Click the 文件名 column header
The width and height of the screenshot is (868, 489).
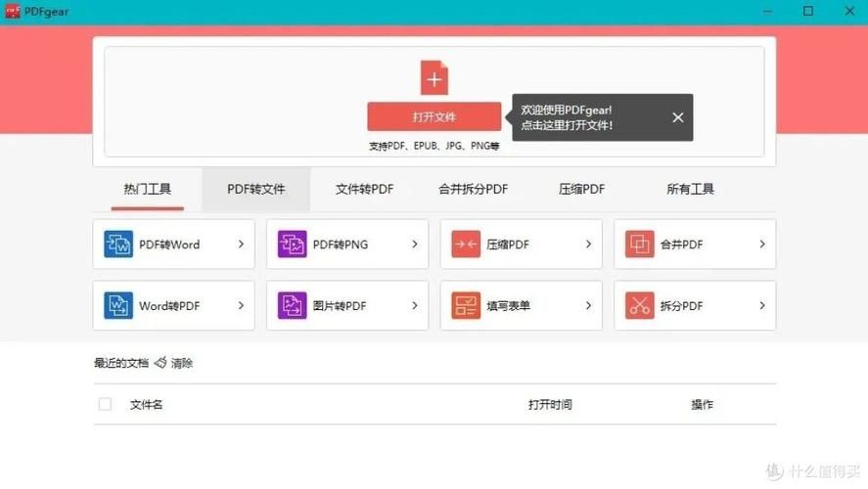point(146,405)
